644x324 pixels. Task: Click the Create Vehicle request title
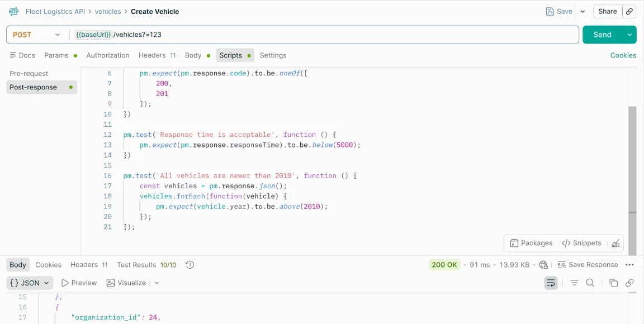[155, 12]
